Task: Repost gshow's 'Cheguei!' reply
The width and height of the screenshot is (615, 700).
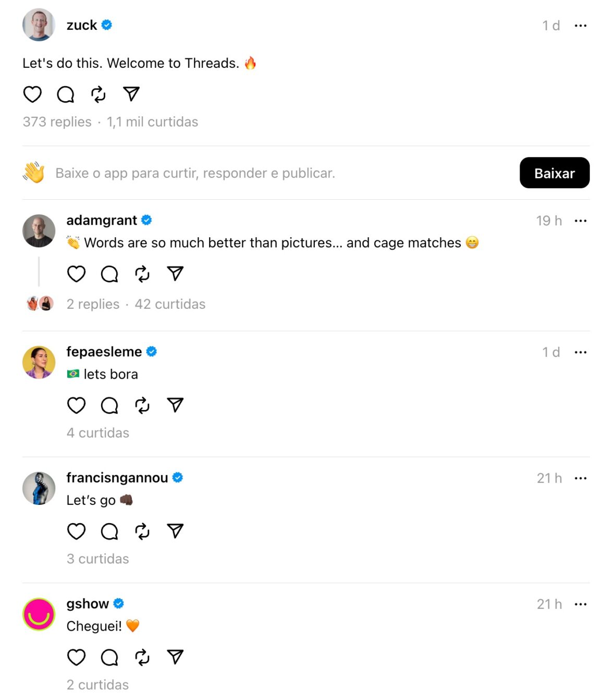Action: 142,657
